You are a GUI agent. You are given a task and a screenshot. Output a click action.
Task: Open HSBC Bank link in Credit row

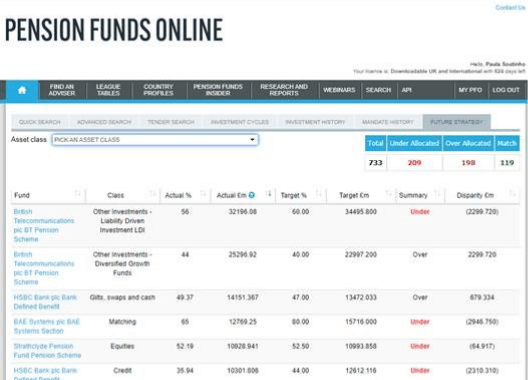click(x=45, y=373)
